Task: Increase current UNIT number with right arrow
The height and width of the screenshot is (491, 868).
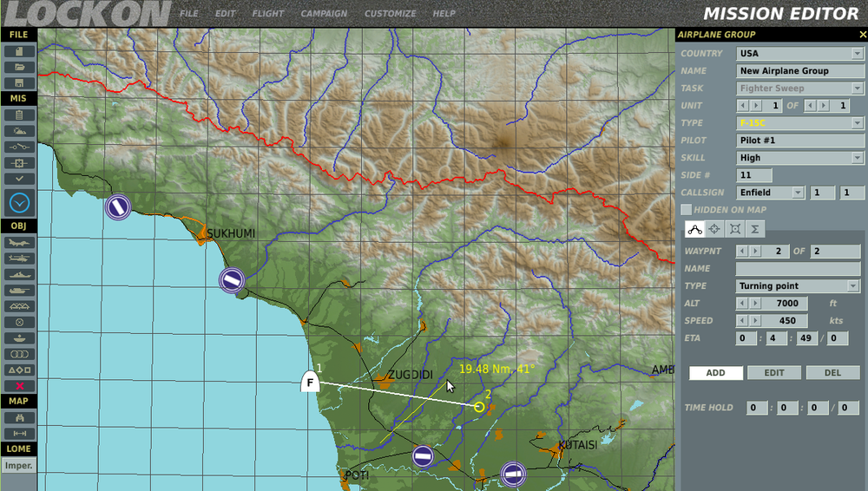Action: [756, 106]
